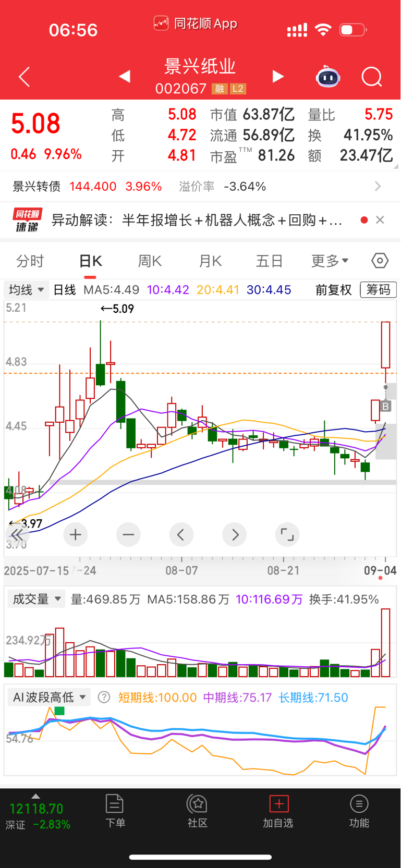The height and width of the screenshot is (868, 401).
Task: Tap 同花顺 App return link in status bar
Action: [196, 23]
